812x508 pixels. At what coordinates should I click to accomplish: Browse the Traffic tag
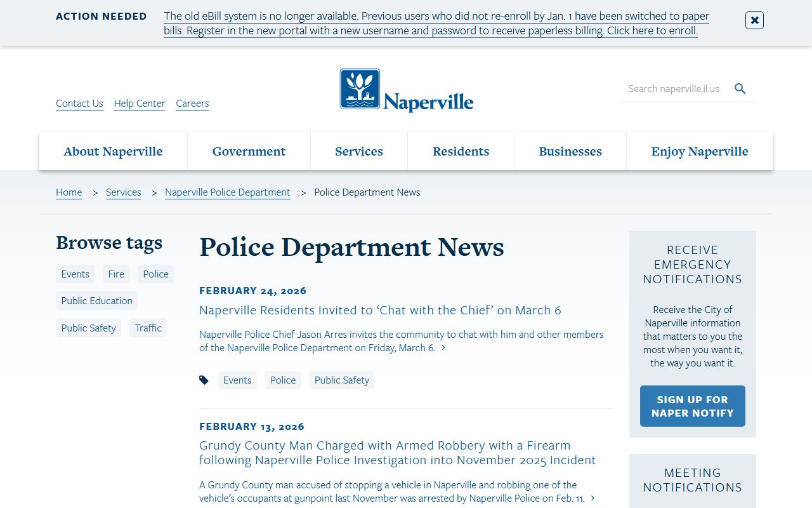click(x=148, y=328)
